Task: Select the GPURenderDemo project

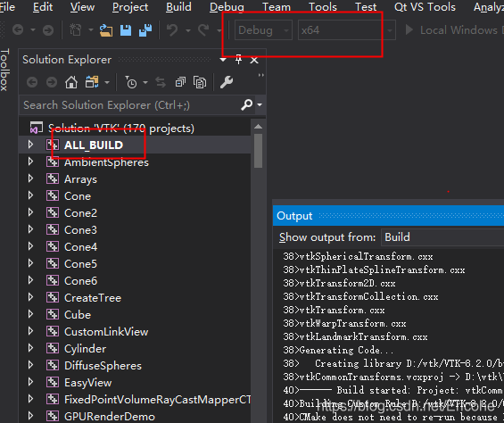Action: [x=110, y=417]
